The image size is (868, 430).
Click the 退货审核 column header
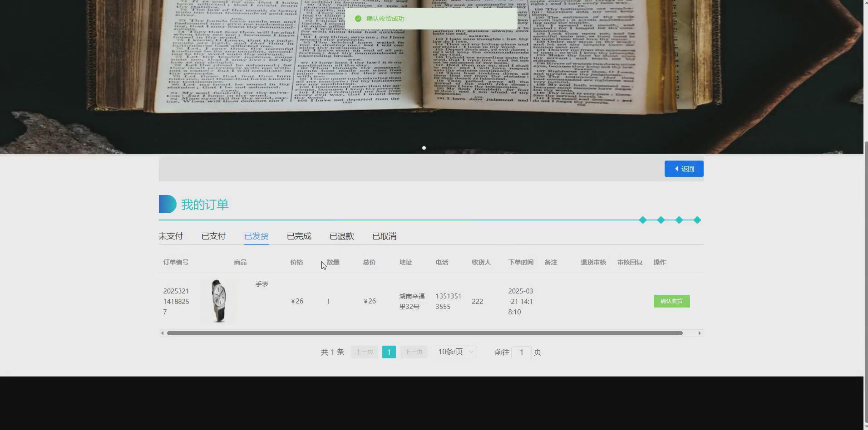coord(593,262)
